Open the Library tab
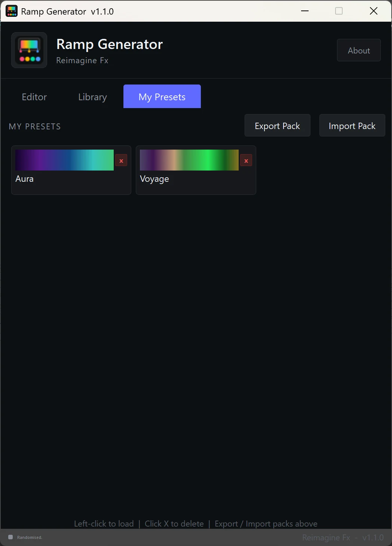 click(93, 97)
